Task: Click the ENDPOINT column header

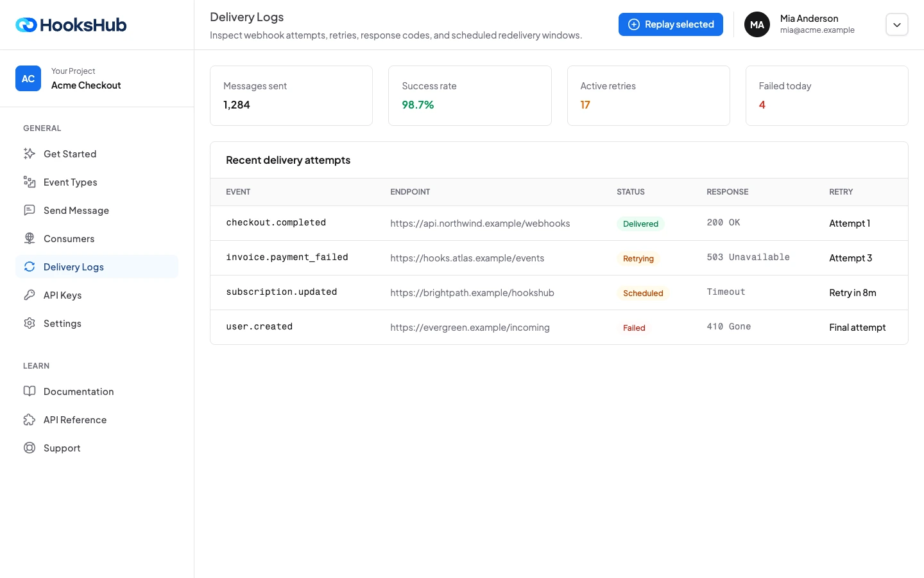Action: pyautogui.click(x=410, y=192)
